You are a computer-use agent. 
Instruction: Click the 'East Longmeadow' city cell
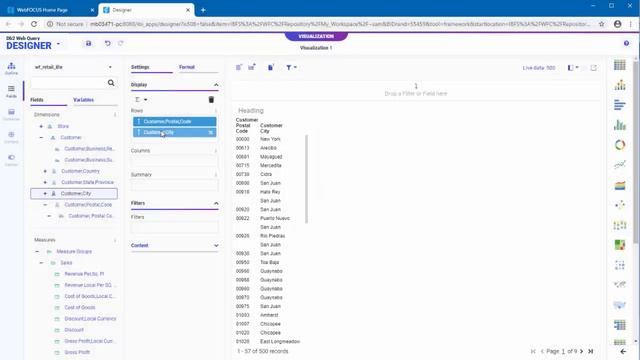coord(280,341)
